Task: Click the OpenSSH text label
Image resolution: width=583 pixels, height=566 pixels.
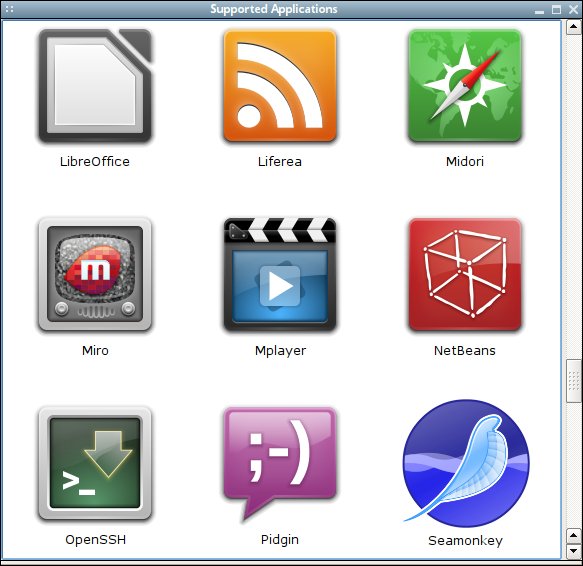Action: point(96,540)
